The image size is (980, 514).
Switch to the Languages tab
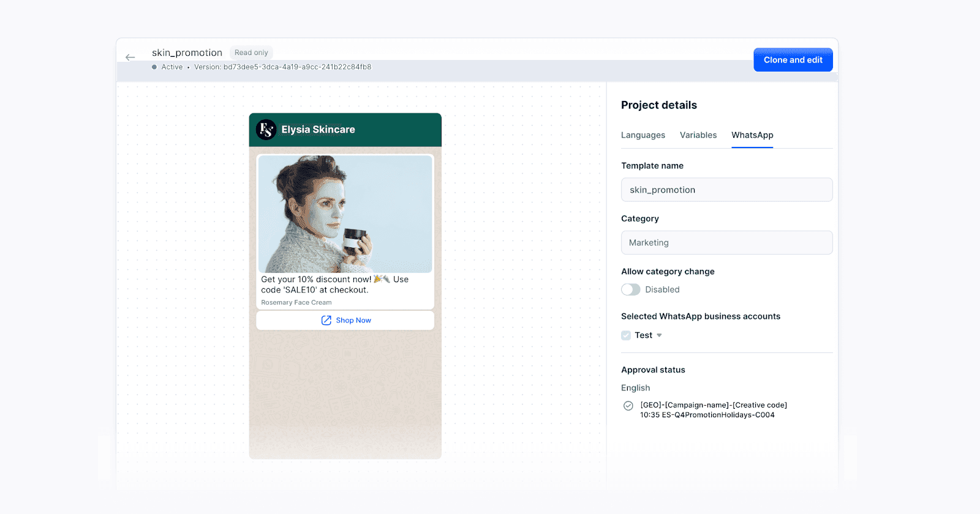coord(643,135)
